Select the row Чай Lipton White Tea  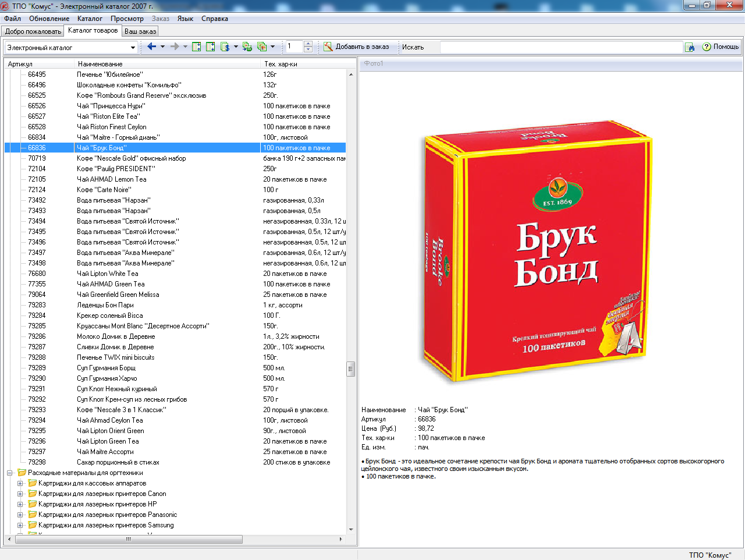click(175, 274)
